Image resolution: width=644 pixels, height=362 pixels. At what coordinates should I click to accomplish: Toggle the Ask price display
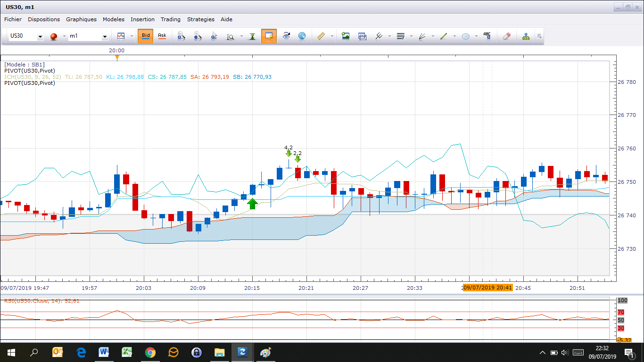coord(162,36)
